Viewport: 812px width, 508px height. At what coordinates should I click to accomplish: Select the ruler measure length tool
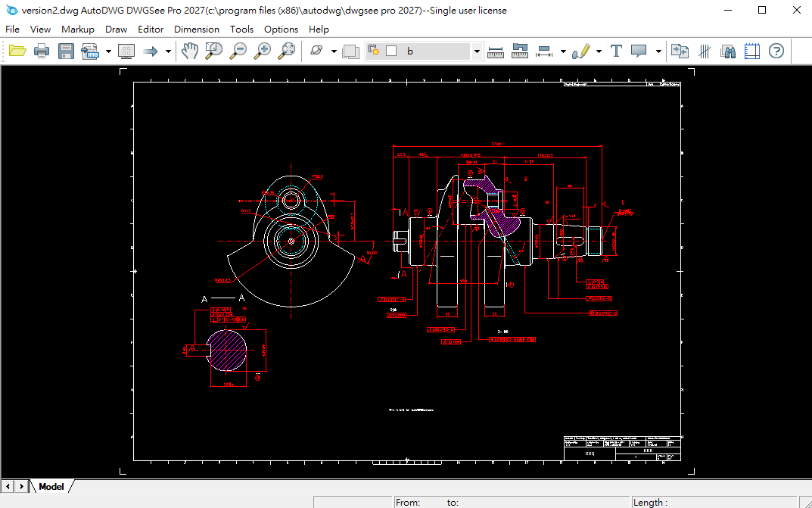pyautogui.click(x=496, y=51)
